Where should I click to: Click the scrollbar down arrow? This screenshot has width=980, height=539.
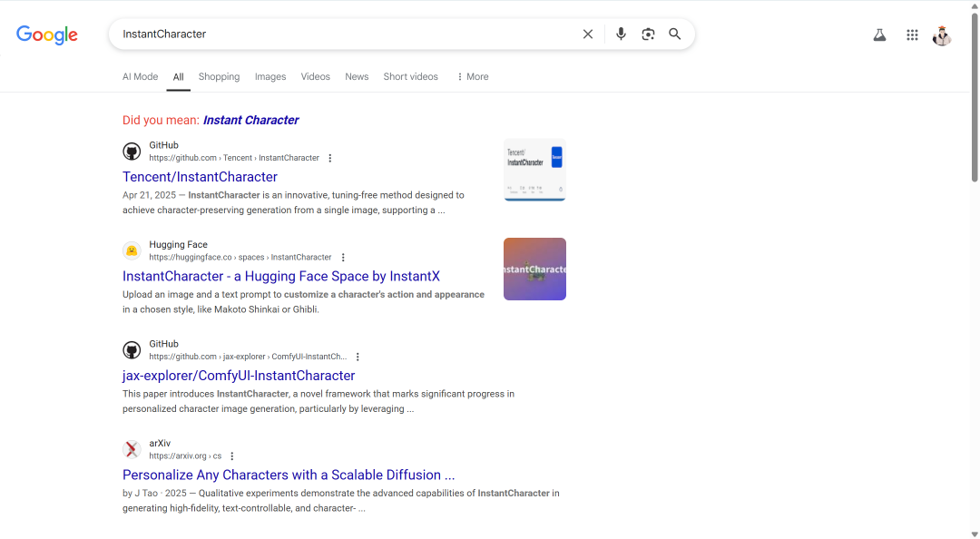click(x=975, y=534)
